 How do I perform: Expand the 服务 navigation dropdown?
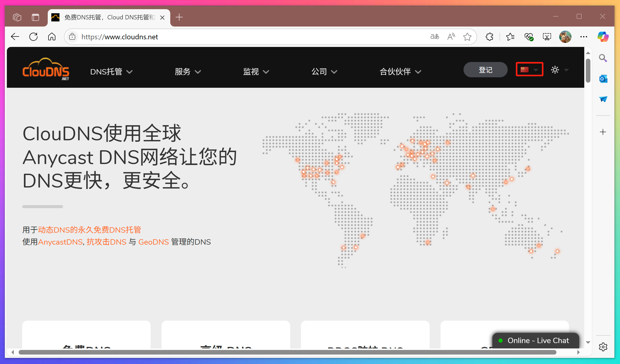(x=188, y=72)
